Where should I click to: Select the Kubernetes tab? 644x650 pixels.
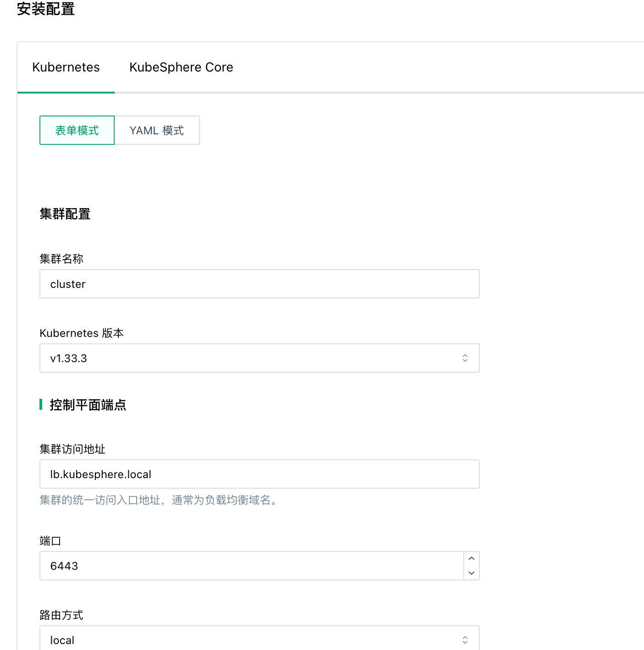point(66,67)
